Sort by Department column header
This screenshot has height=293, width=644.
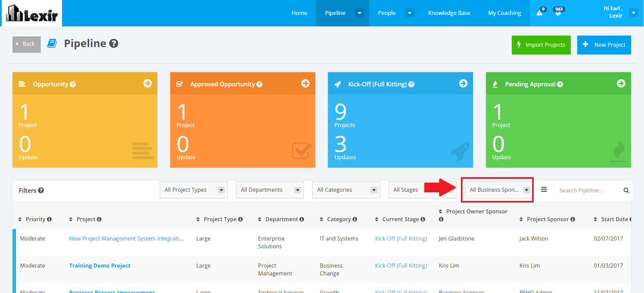[x=281, y=219]
